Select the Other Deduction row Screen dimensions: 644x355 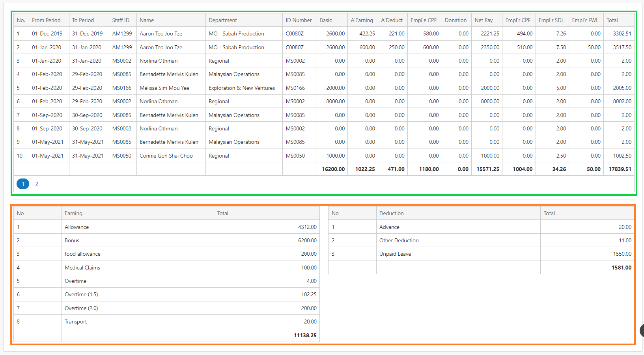pyautogui.click(x=481, y=240)
